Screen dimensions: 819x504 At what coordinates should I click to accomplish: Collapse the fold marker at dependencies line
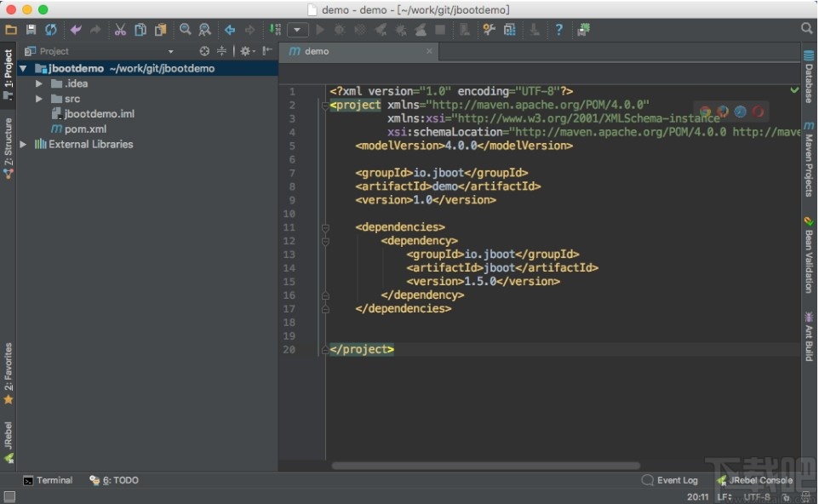pos(325,227)
